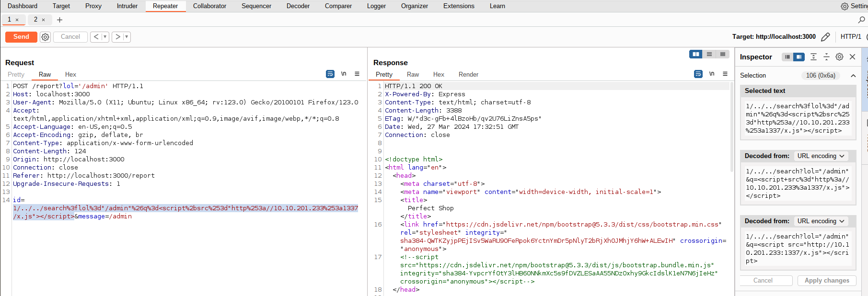The width and height of the screenshot is (868, 296).
Task: Open the Repeater send options gear
Action: [45, 37]
